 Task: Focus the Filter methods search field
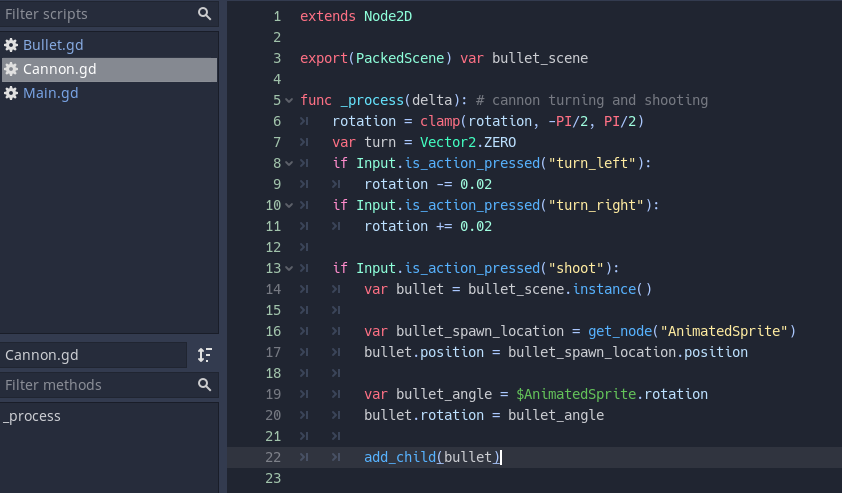pyautogui.click(x=110, y=385)
